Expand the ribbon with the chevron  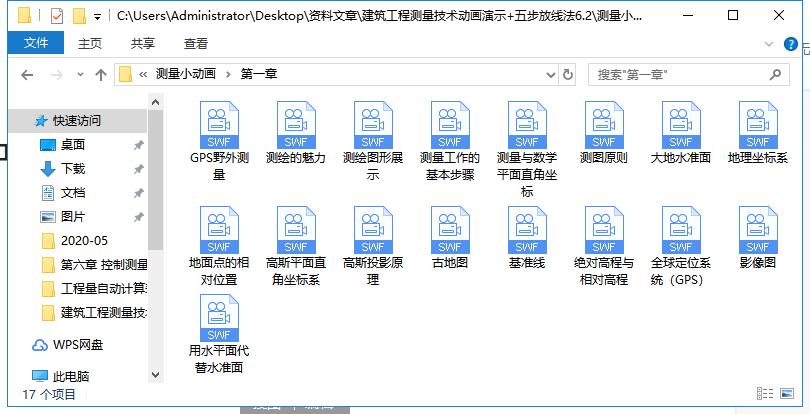coord(769,44)
